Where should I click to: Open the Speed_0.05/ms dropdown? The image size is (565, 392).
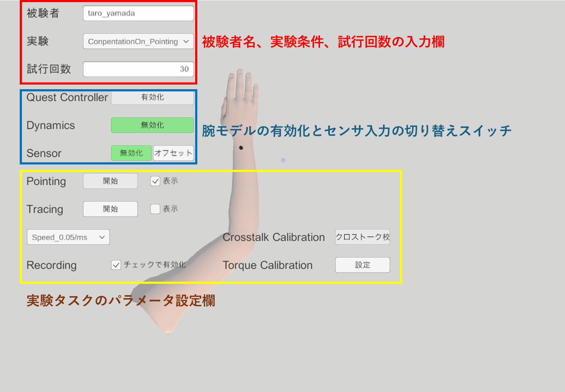click(68, 237)
